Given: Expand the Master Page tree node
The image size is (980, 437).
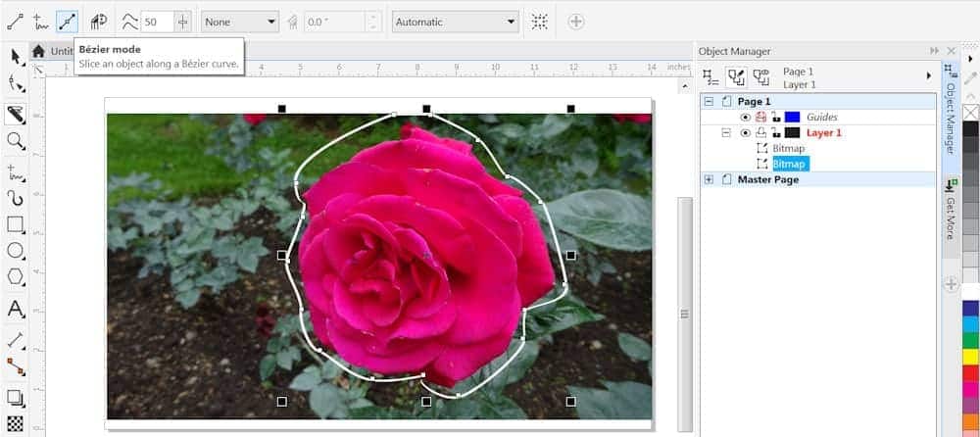Looking at the screenshot, I should tap(708, 180).
